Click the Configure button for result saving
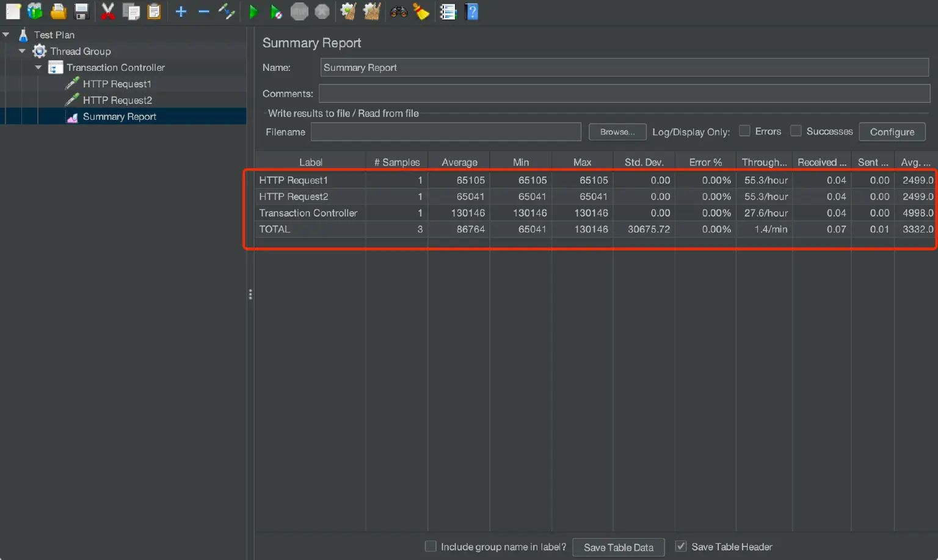The height and width of the screenshot is (560, 938). tap(892, 131)
